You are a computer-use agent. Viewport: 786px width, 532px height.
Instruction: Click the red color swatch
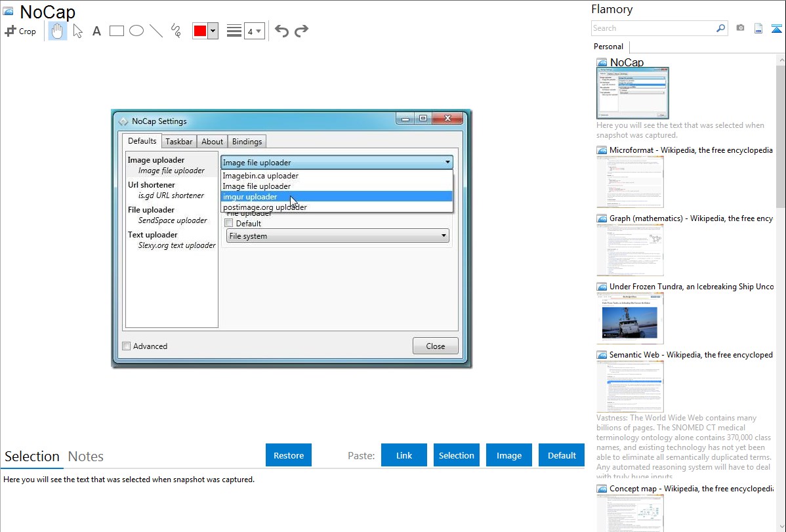click(200, 31)
